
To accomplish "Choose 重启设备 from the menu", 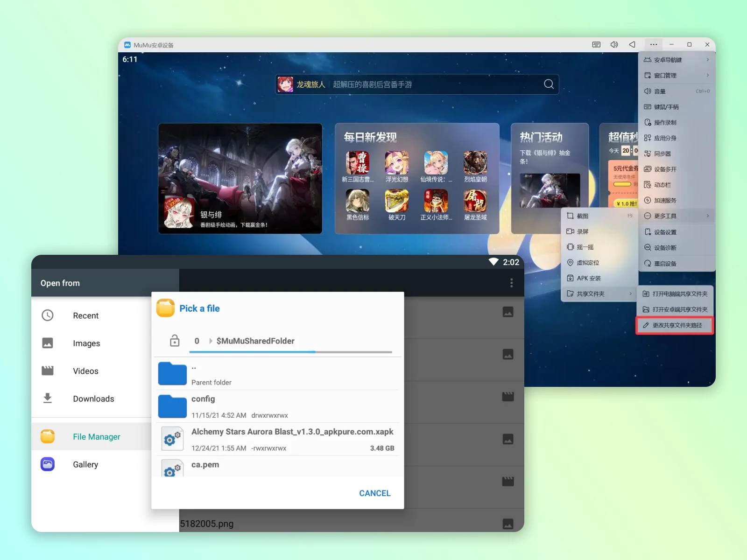I will (677, 264).
